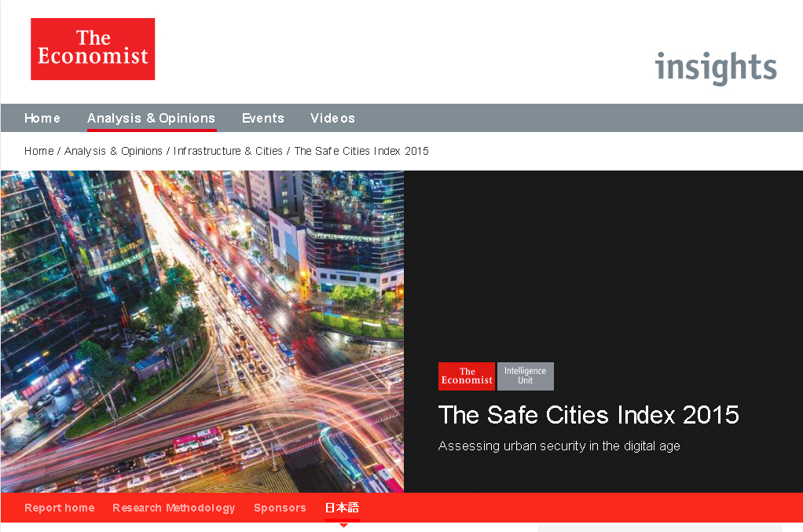Click The Safe Cities Index 2015 headline
Viewport: 803px width, 532px height.
588,415
